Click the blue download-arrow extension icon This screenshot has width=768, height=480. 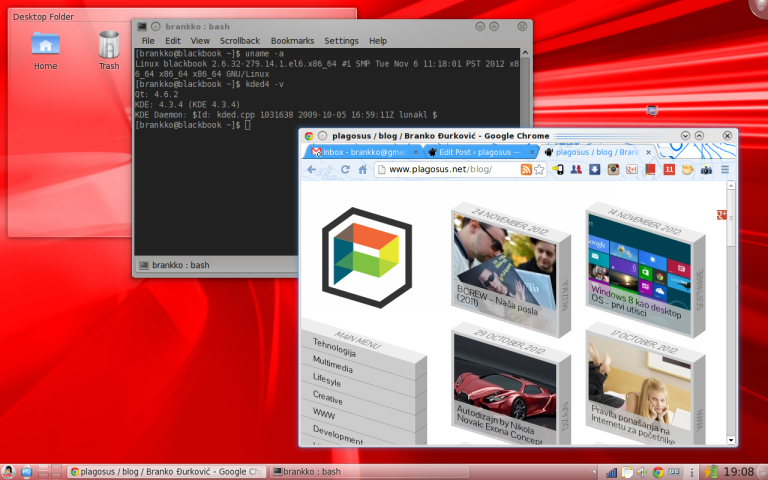[595, 169]
